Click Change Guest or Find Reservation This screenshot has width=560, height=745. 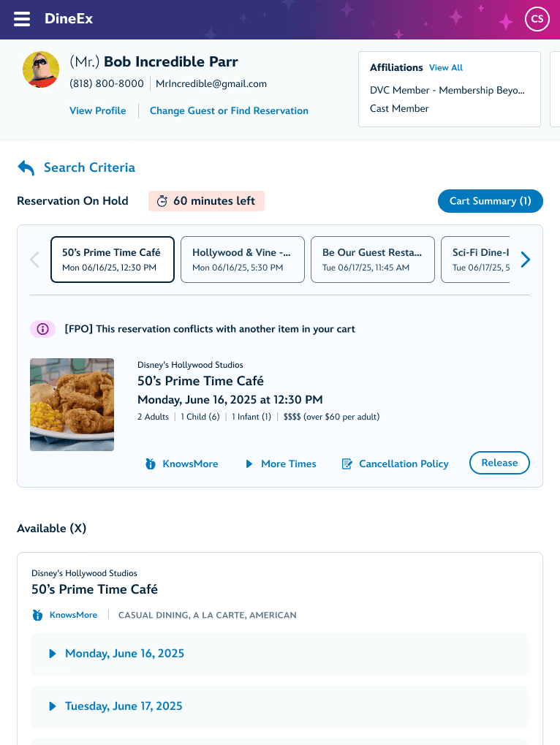click(x=227, y=110)
